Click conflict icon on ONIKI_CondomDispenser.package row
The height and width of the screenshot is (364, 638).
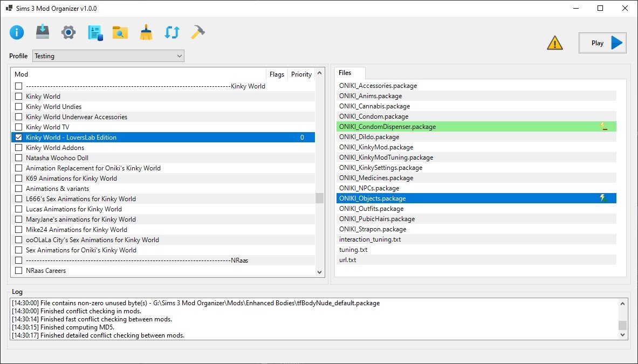(x=604, y=127)
